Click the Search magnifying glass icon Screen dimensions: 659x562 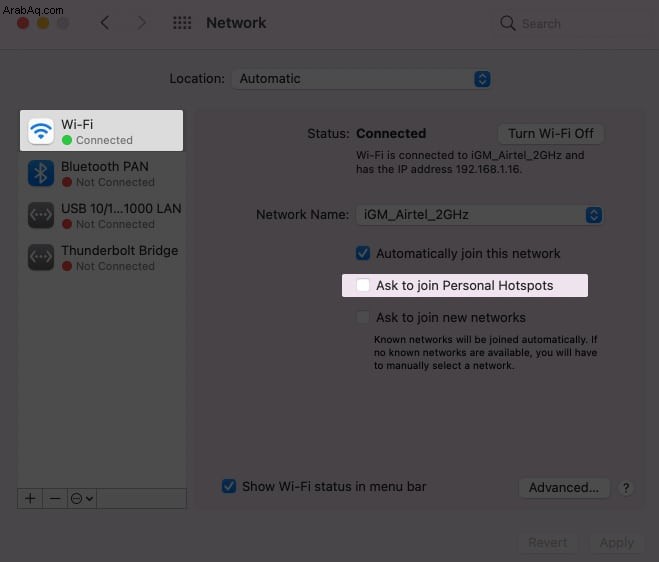[508, 23]
